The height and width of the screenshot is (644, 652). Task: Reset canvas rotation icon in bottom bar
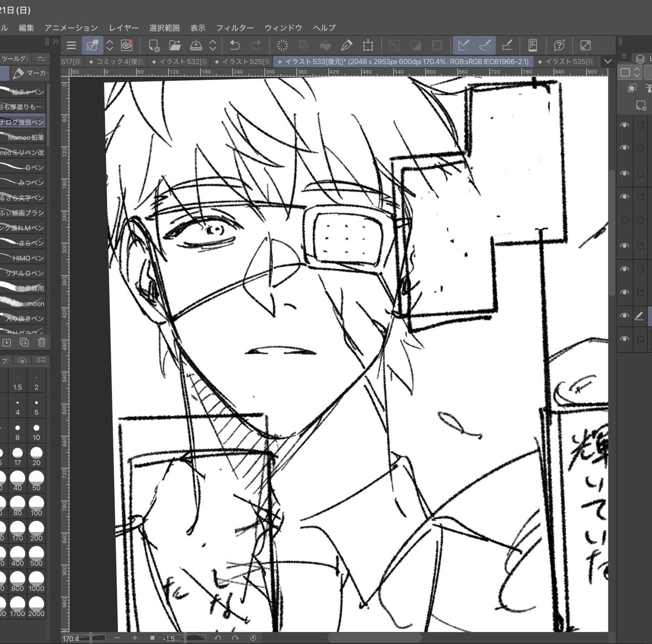point(253,637)
